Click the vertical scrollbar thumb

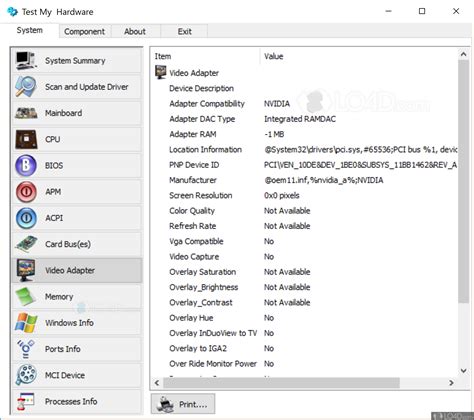[x=463, y=182]
